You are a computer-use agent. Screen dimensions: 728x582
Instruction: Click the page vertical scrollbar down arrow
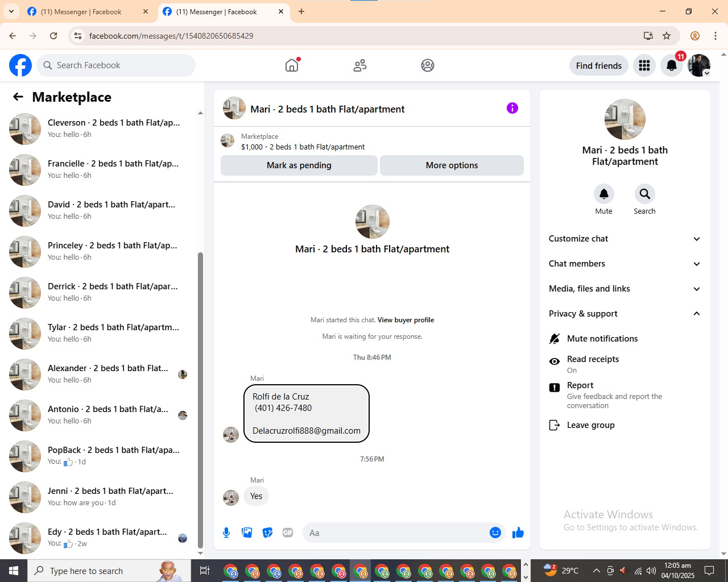tap(723, 554)
